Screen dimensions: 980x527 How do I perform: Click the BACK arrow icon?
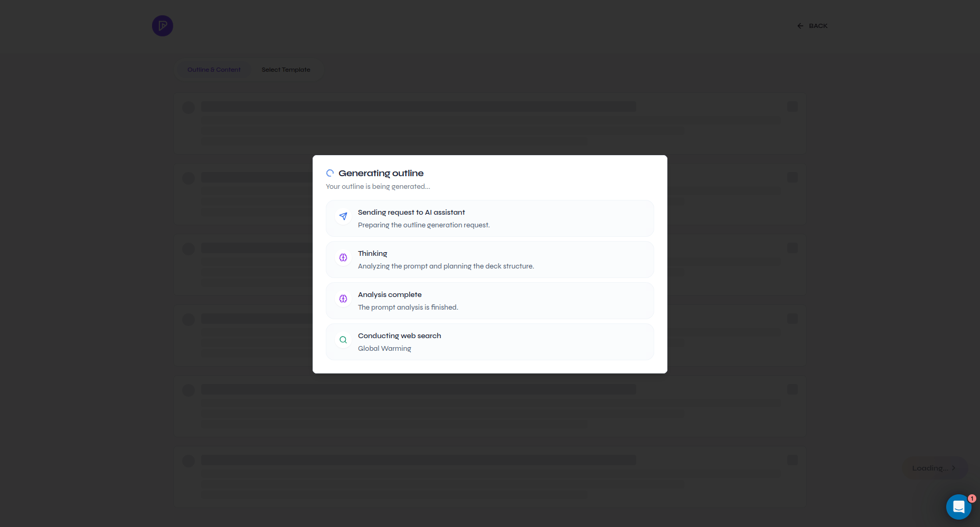pos(800,26)
